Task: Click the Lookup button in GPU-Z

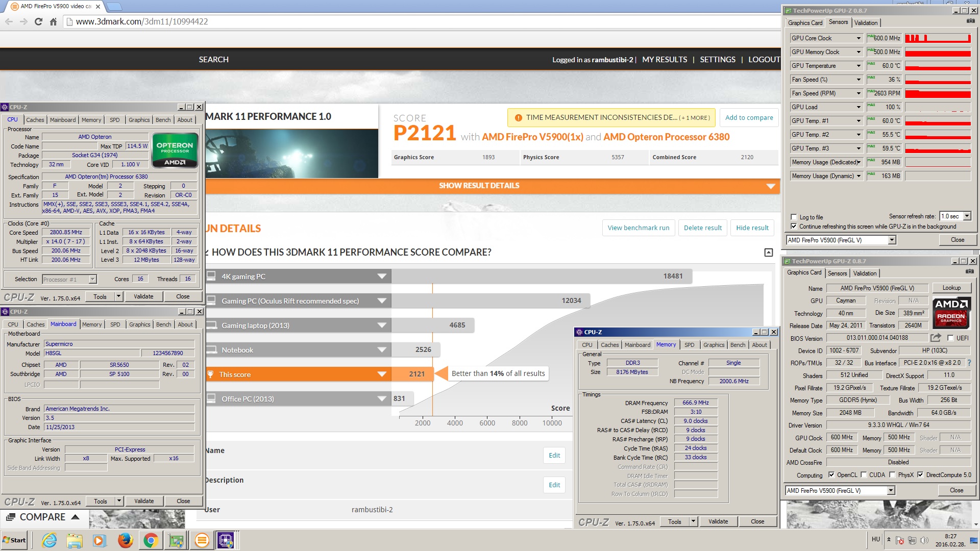Action: click(x=951, y=288)
